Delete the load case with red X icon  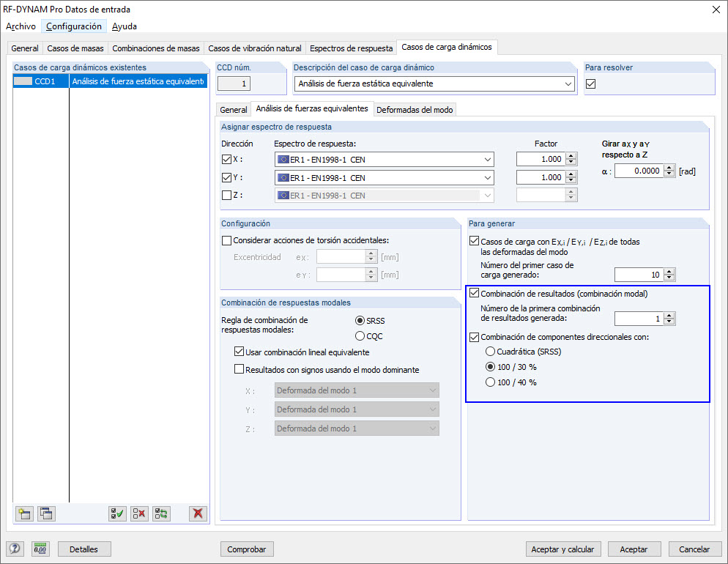point(197,513)
